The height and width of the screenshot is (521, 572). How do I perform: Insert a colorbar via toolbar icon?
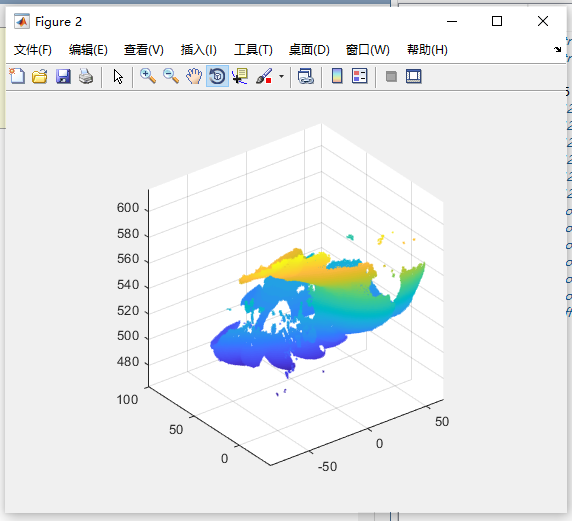[x=337, y=76]
